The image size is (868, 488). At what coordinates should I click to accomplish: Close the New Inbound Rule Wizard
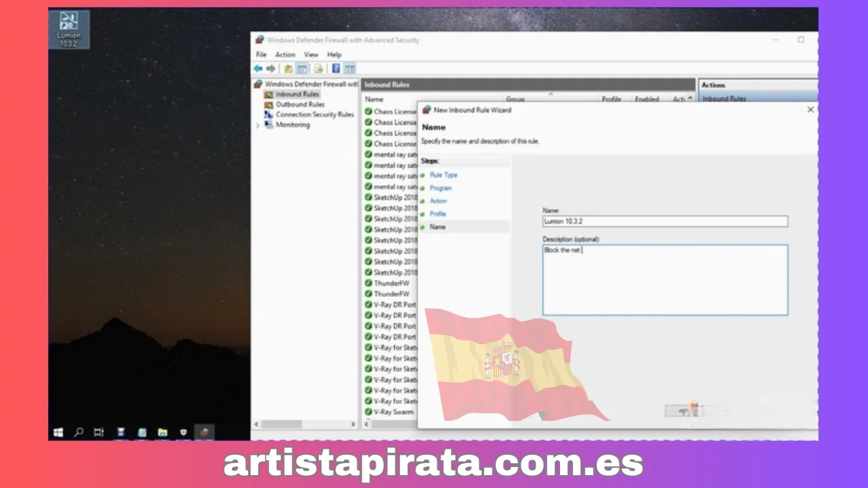pos(810,109)
